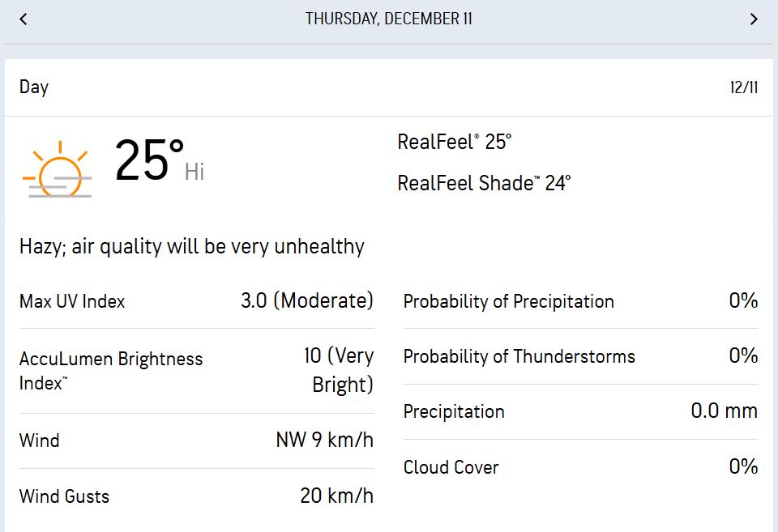Screen dimensions: 778x532
Task: Click the hazy sun weather icon
Action: (x=58, y=170)
